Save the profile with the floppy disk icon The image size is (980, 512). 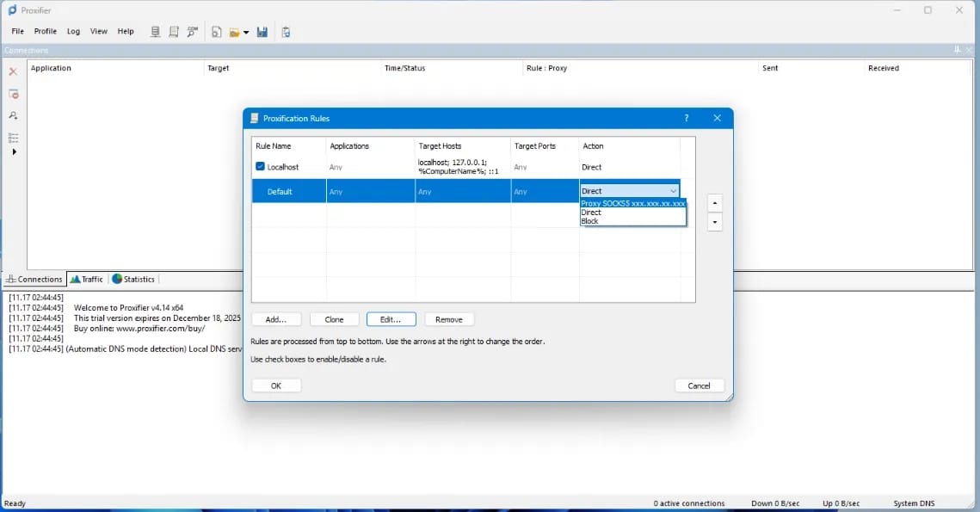point(262,32)
